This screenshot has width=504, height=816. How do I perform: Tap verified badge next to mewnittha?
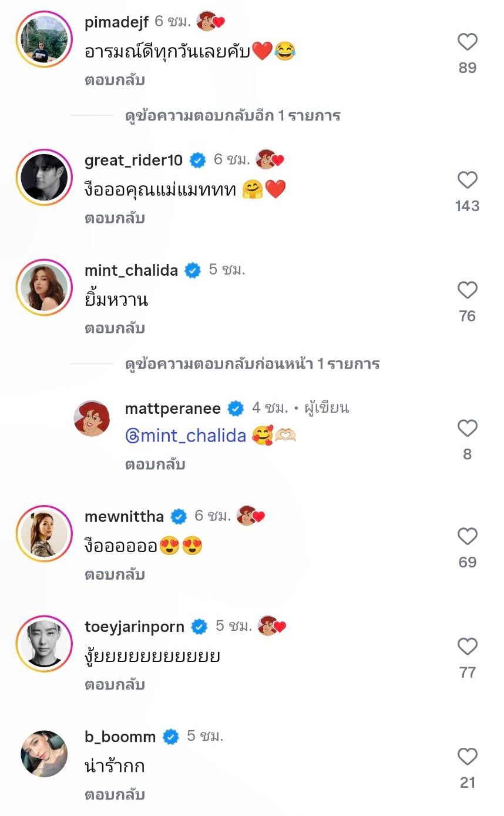[x=179, y=517]
